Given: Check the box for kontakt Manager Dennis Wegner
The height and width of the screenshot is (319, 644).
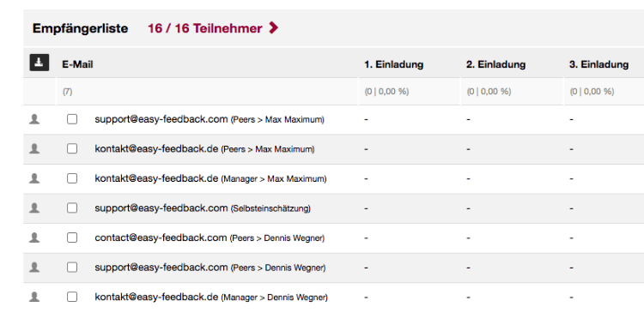Looking at the screenshot, I should click(x=72, y=297).
